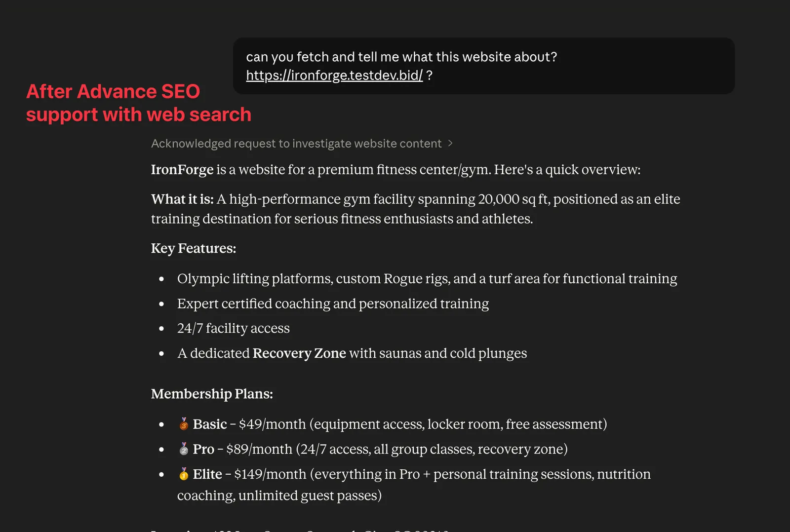Image resolution: width=790 pixels, height=532 pixels.
Task: Click the Acknowledged request thinking summary text
Action: coord(296,144)
